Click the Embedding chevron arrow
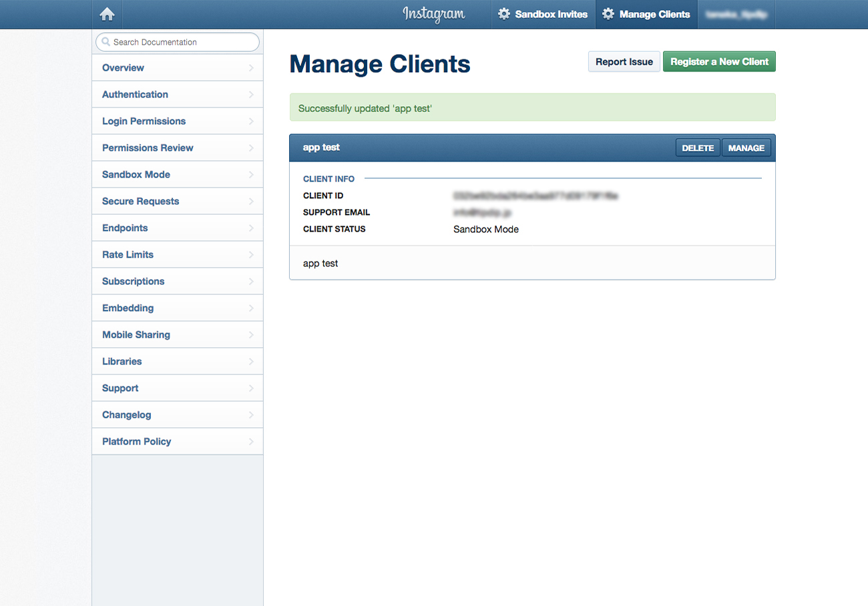 pyautogui.click(x=251, y=308)
